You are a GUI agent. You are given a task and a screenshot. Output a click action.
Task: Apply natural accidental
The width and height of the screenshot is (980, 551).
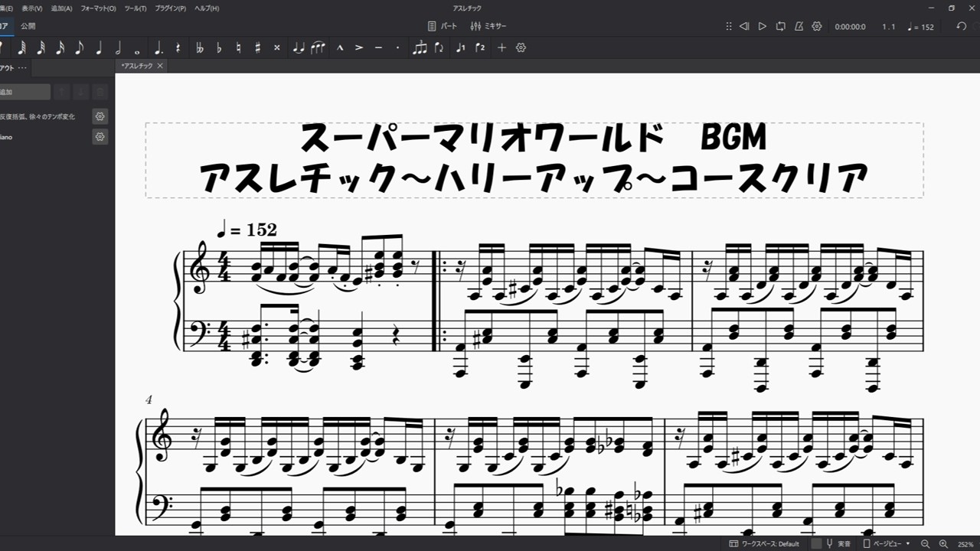(x=238, y=47)
